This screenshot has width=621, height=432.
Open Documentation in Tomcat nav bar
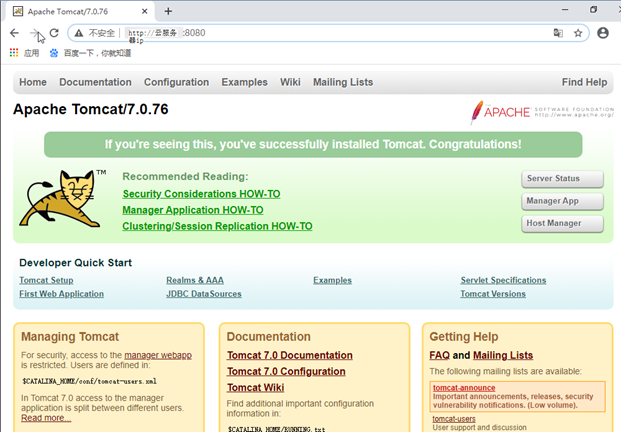[x=95, y=82]
